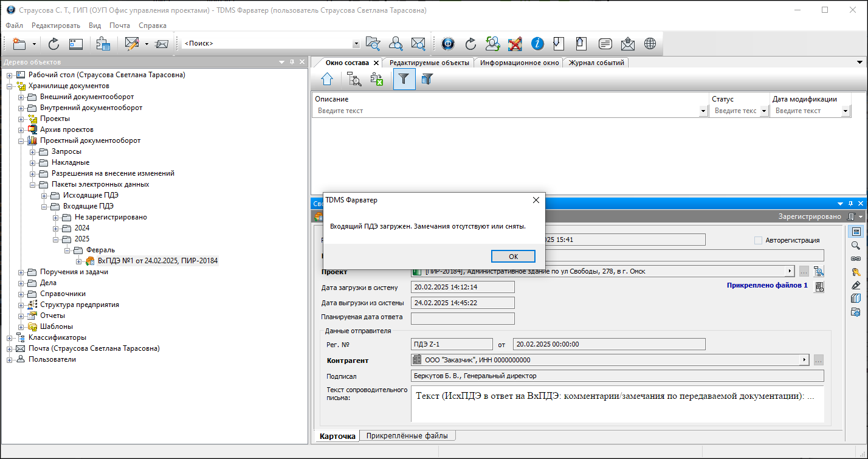Click the Прикреплено файлов 1 link

pos(767,285)
